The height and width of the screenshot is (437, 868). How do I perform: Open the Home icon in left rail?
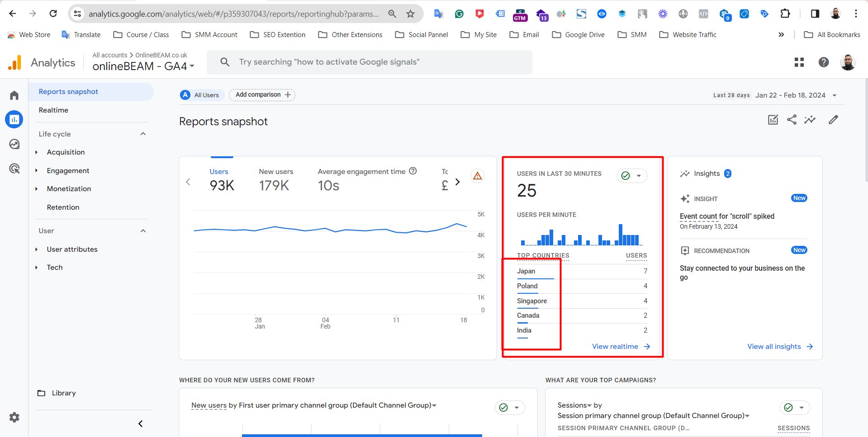[14, 95]
